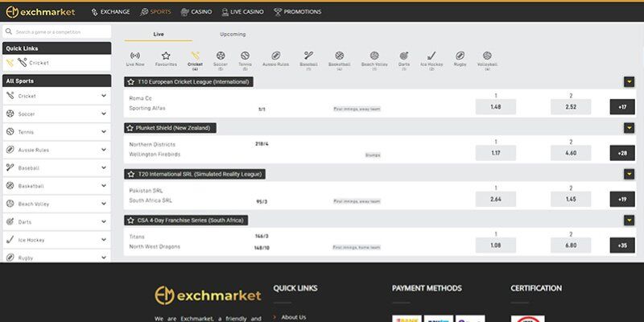This screenshot has height=322, width=644.
Task: Favourite the CSA 4-Day Franchise Series star
Action: pos(130,221)
